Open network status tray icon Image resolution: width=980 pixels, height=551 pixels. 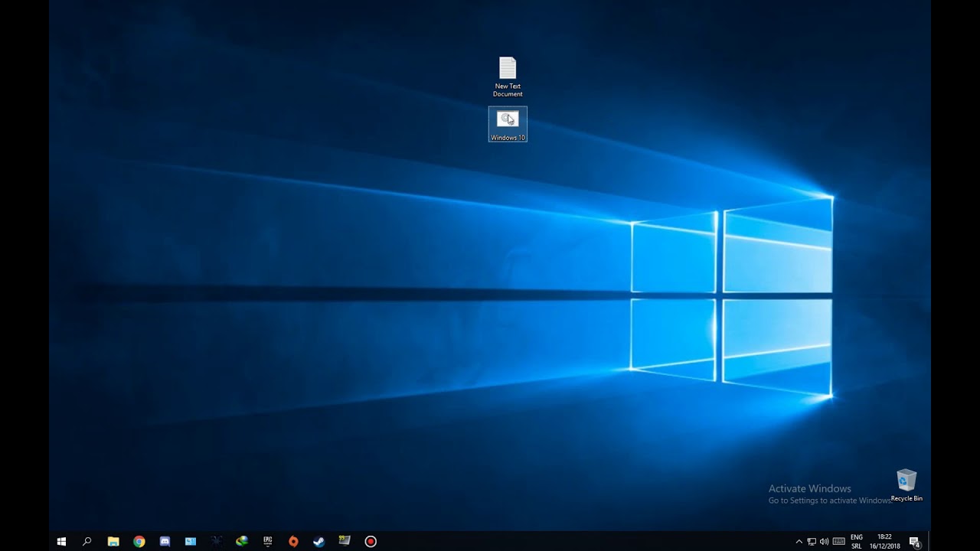[x=812, y=541]
